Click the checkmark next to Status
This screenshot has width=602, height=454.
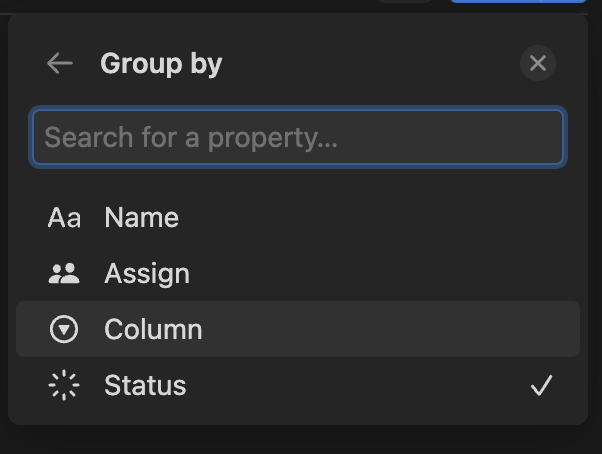541,386
